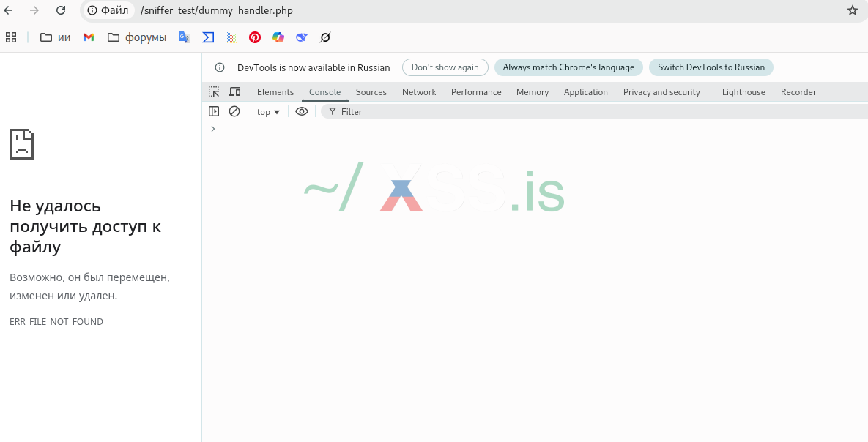Click the Don't show again button

(x=445, y=67)
